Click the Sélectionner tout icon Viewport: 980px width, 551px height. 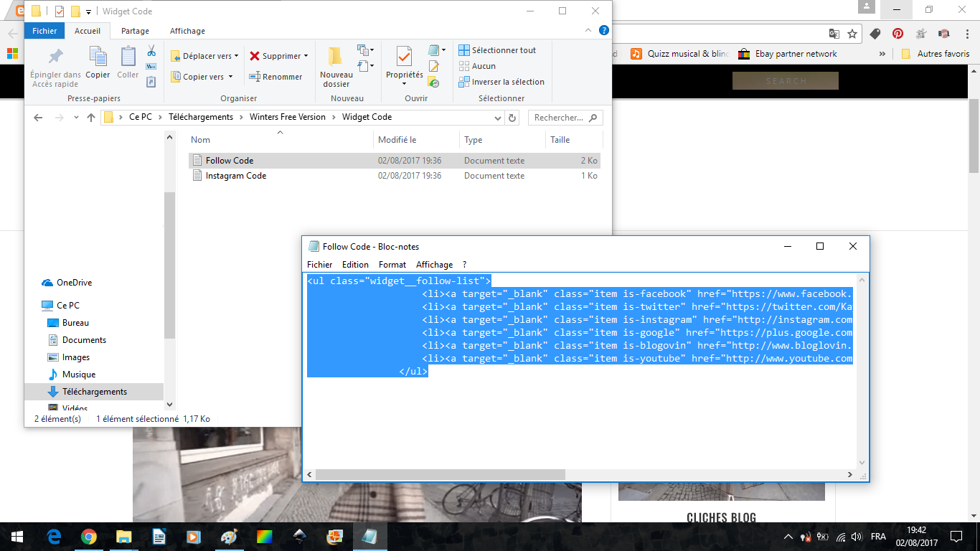point(464,50)
